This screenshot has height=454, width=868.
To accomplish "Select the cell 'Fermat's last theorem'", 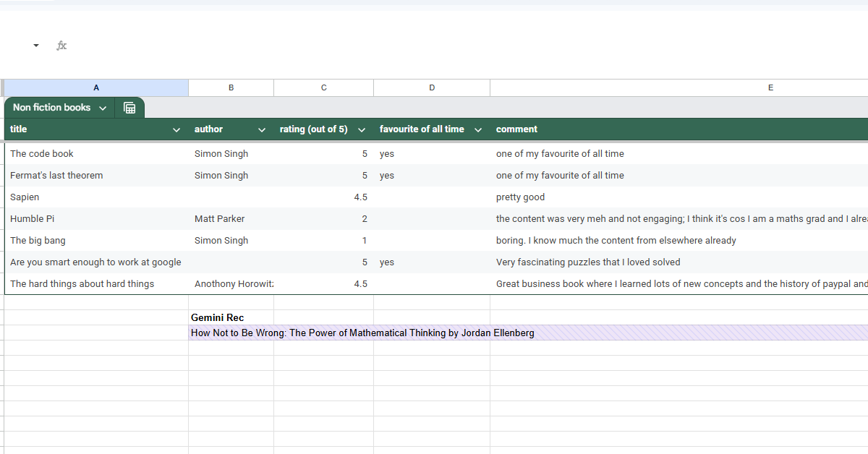I will 96,175.
